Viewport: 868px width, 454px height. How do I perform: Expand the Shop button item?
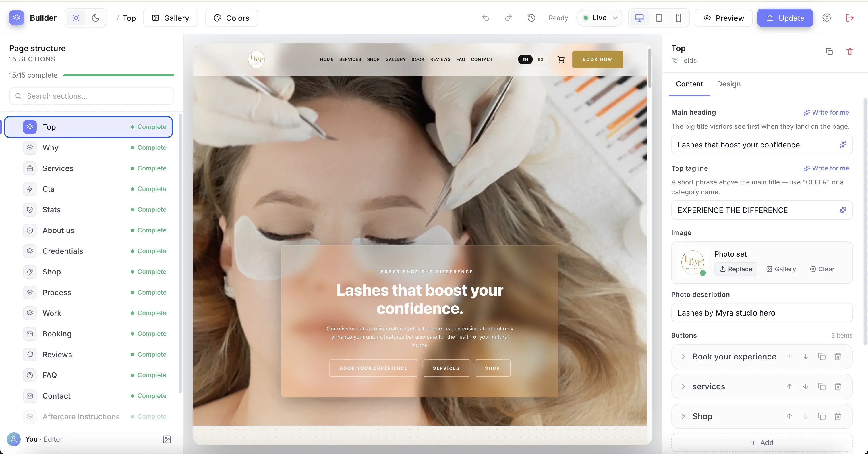click(x=683, y=416)
